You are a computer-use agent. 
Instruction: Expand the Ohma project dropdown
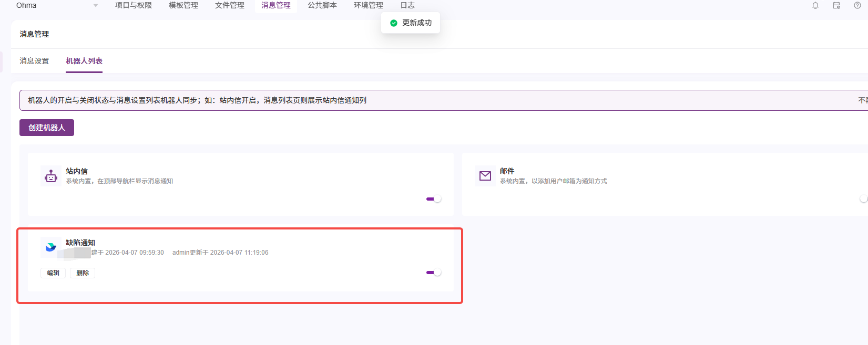95,6
